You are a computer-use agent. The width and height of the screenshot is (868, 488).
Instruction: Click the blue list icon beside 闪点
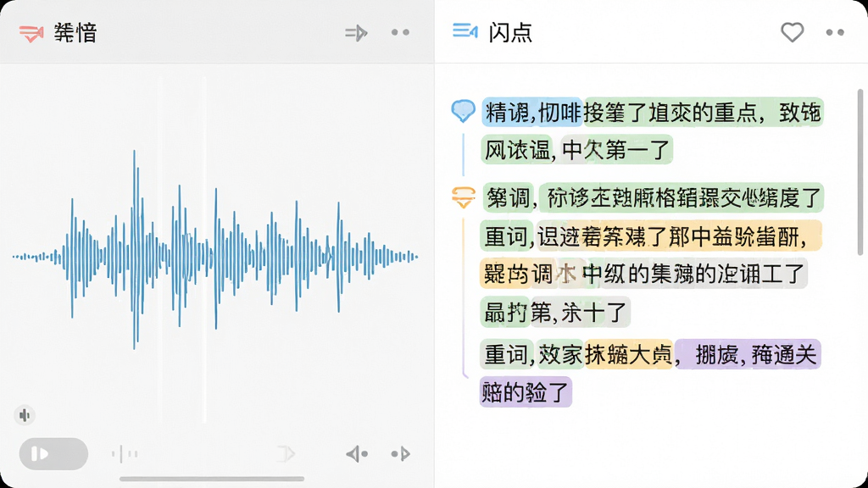tap(465, 31)
